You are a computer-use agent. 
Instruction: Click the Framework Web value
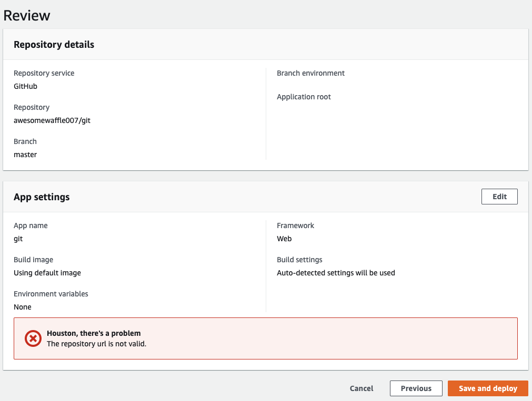click(284, 239)
